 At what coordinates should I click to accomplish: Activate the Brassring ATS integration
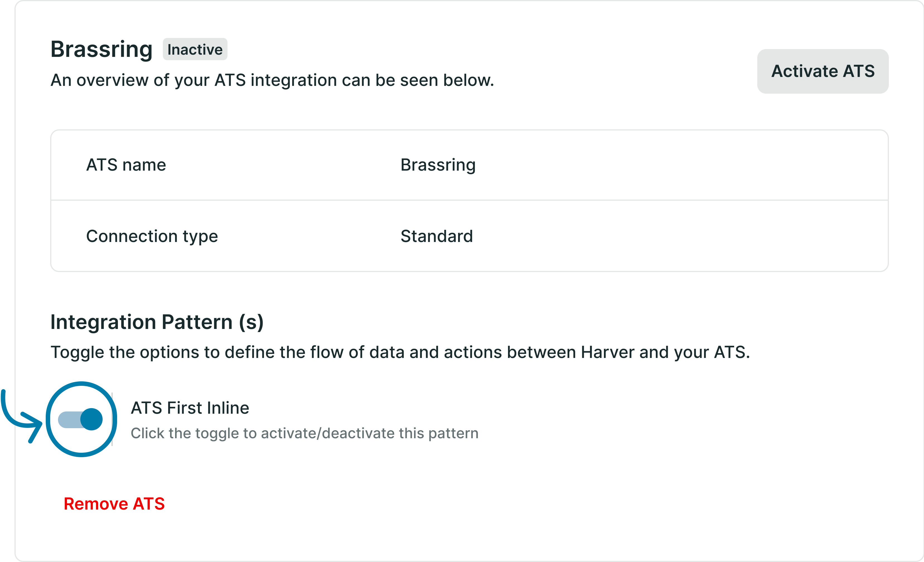823,71
